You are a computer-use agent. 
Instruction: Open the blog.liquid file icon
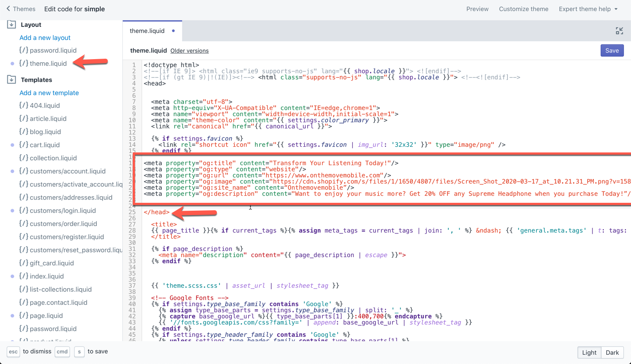[25, 131]
